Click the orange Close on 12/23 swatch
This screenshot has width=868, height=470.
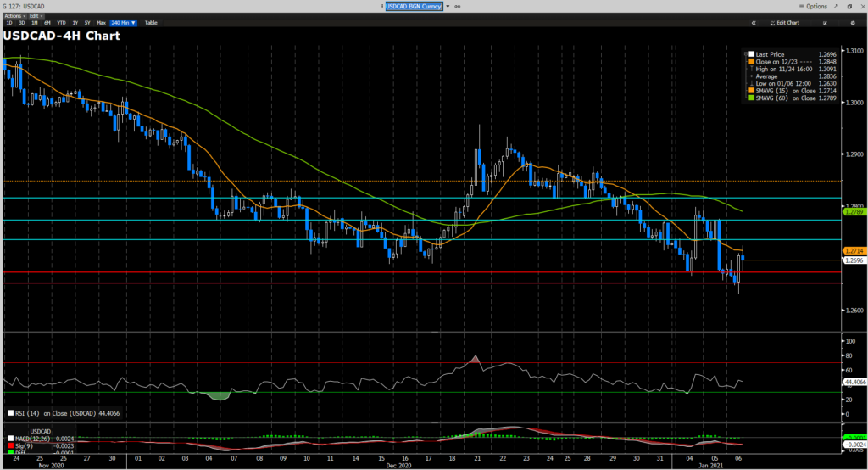pos(751,62)
